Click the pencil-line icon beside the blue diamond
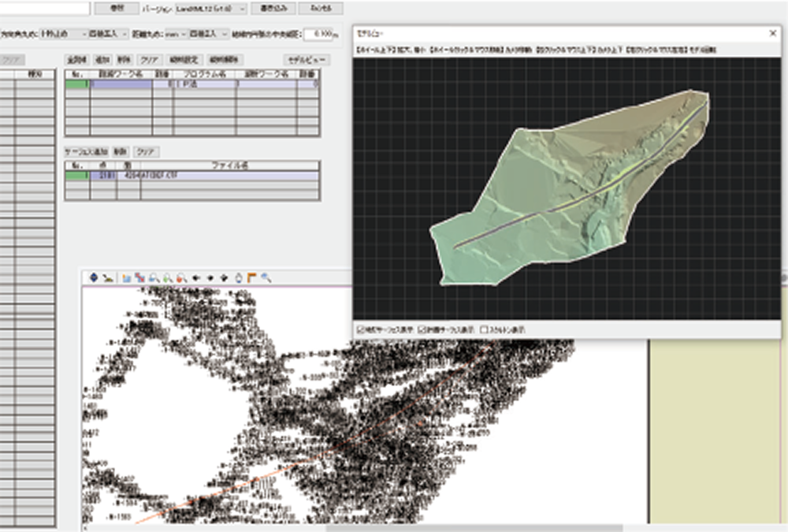Viewport: 788px width, 532px height. tap(107, 277)
